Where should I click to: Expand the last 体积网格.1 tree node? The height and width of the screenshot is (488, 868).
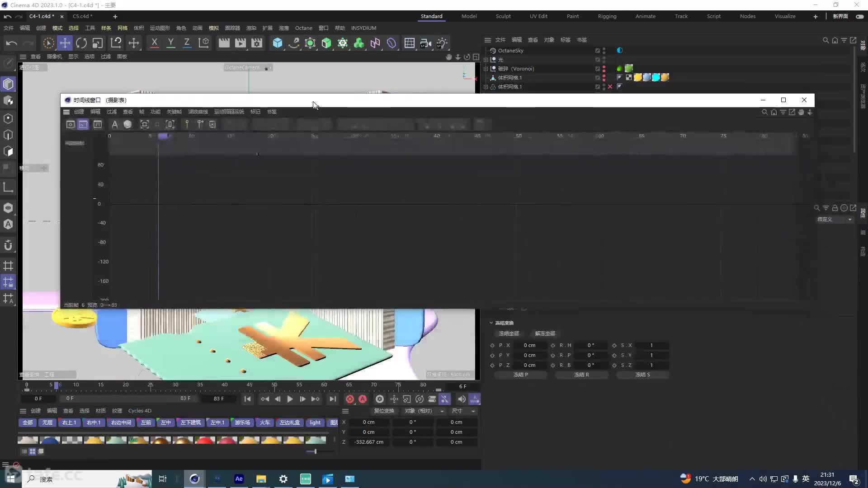click(486, 87)
